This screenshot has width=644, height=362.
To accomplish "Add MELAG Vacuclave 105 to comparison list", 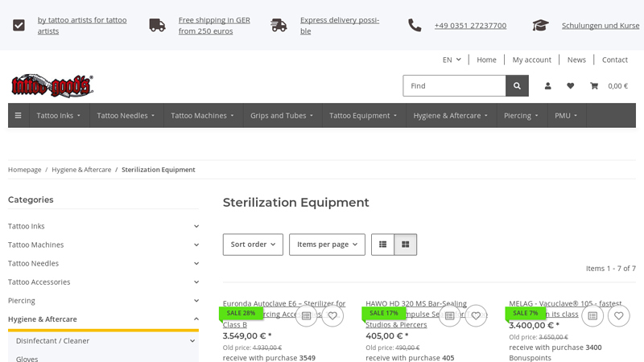I will click(x=592, y=315).
